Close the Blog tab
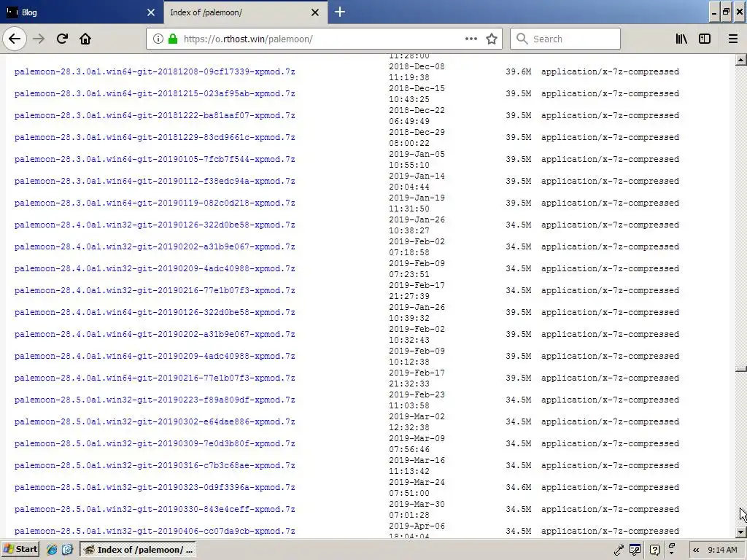The image size is (747, 560). (151, 12)
